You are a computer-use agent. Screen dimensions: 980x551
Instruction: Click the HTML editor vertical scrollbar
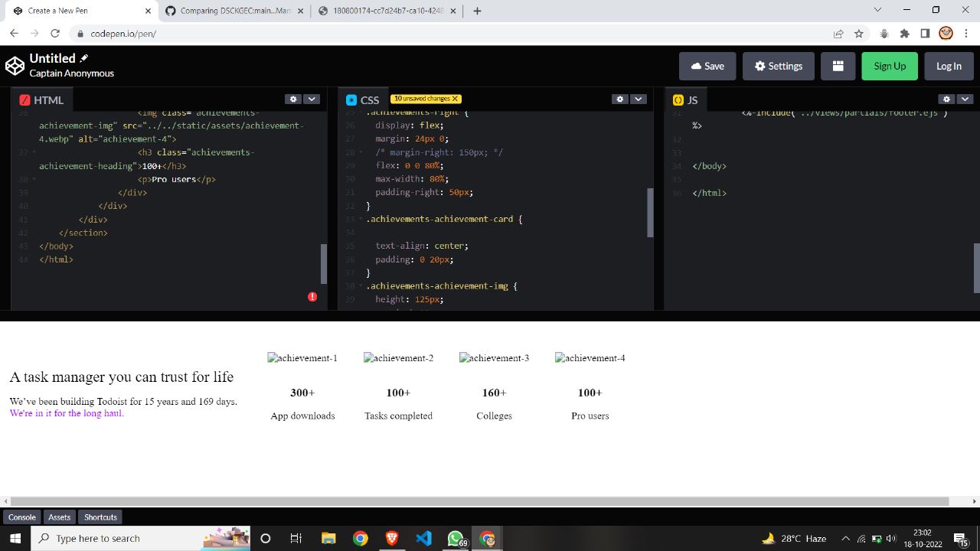[x=323, y=264]
